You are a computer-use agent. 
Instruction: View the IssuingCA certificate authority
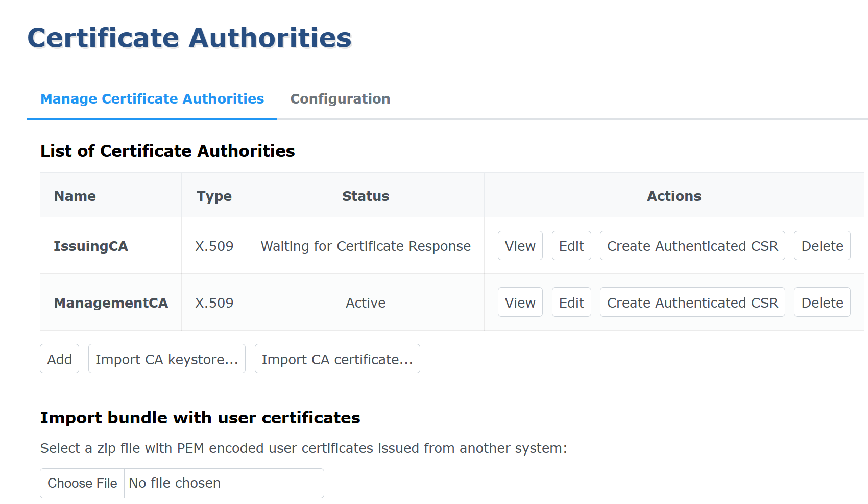[x=520, y=246]
